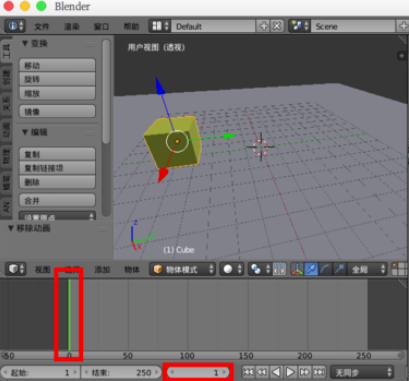Viewport: 409px width, 381px height.
Task: Open the 3D View editor type selector
Action: (16, 269)
